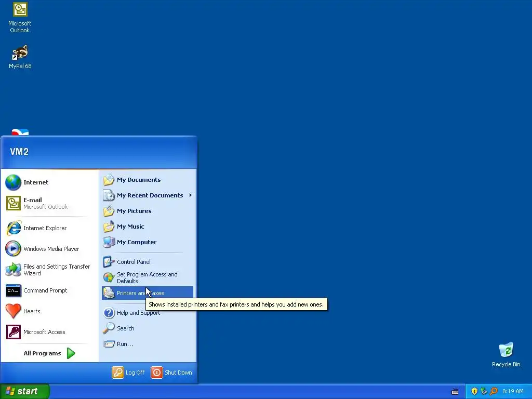The width and height of the screenshot is (532, 399).
Task: Launch the Command Prompt icon
Action: [x=13, y=290]
